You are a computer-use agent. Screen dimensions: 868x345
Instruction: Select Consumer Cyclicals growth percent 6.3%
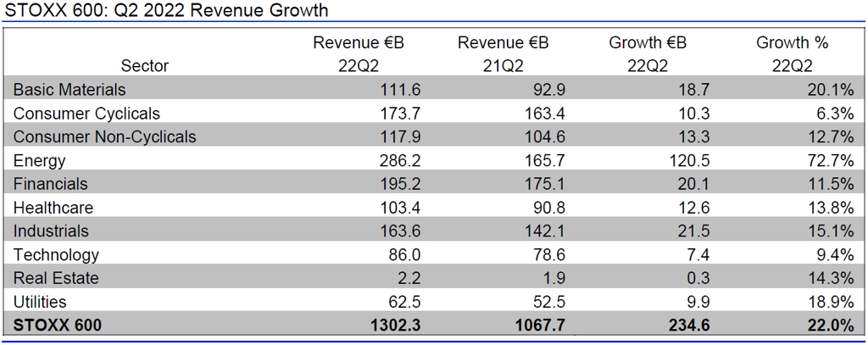[835, 114]
